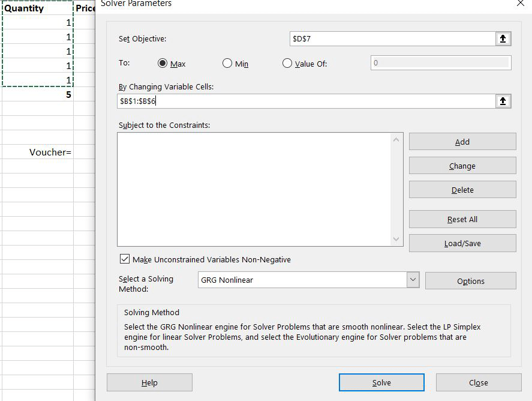This screenshot has width=532, height=401.
Task: Click the Solve button
Action: 381,382
